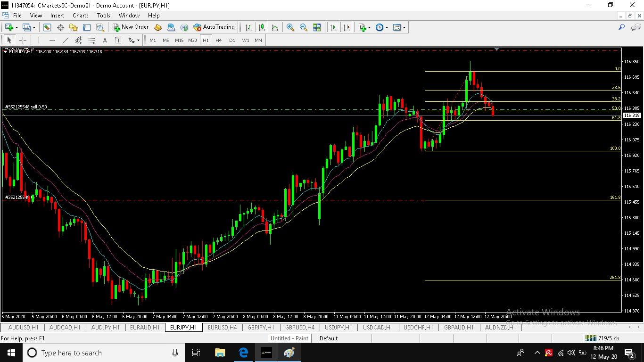The height and width of the screenshot is (362, 644).
Task: Toggle the Terminal panel icon
Action: [87, 27]
